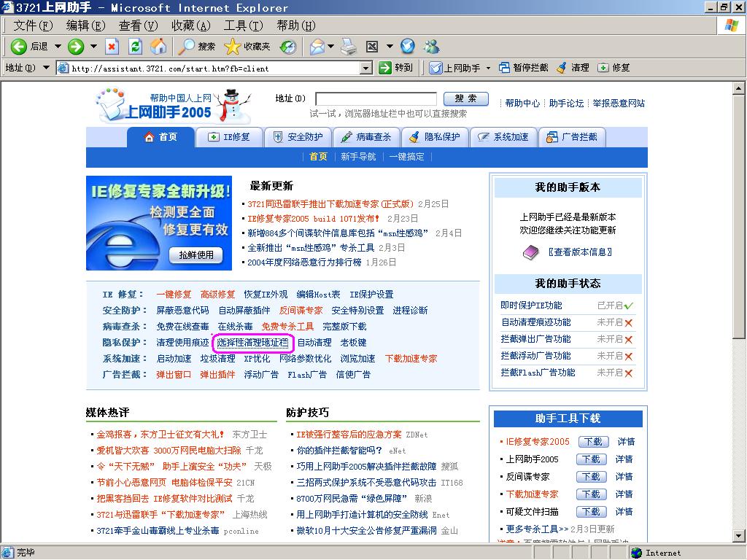This screenshot has width=747, height=560.
Task: Open the 收藏夹 favorites star icon
Action: [232, 47]
